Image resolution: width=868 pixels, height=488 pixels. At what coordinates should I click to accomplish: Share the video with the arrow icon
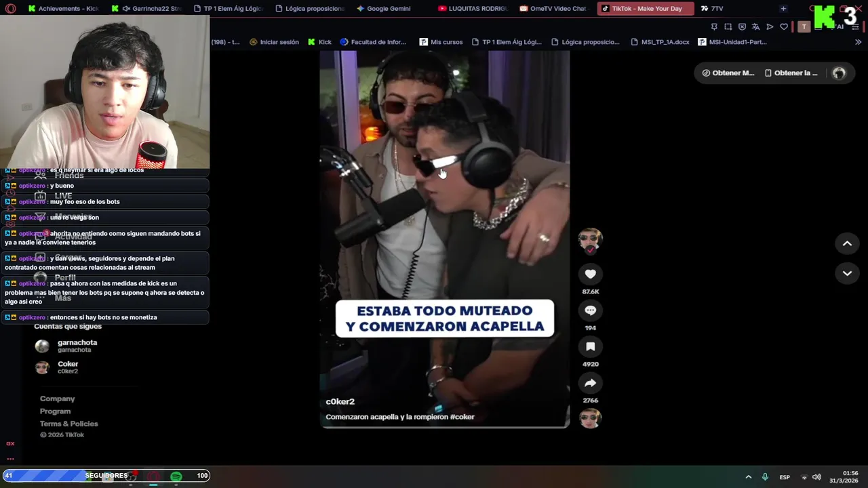pyautogui.click(x=590, y=383)
